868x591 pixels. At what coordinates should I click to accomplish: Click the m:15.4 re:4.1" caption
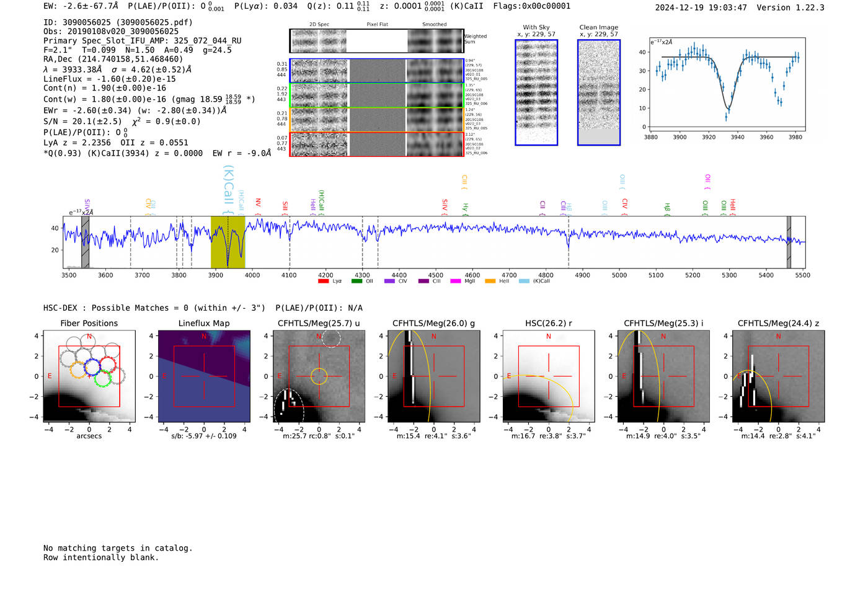(433, 436)
